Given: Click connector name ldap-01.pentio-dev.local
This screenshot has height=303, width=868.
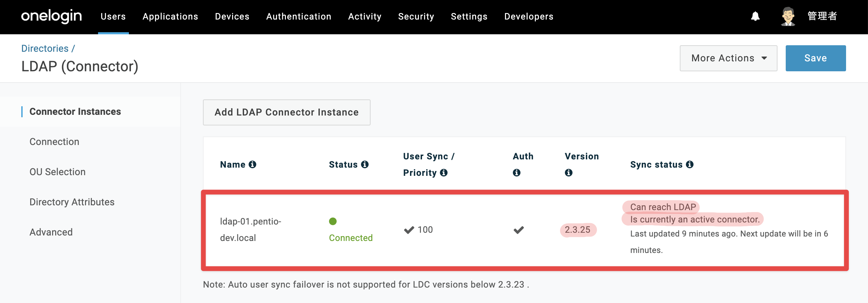Looking at the screenshot, I should click(x=250, y=230).
